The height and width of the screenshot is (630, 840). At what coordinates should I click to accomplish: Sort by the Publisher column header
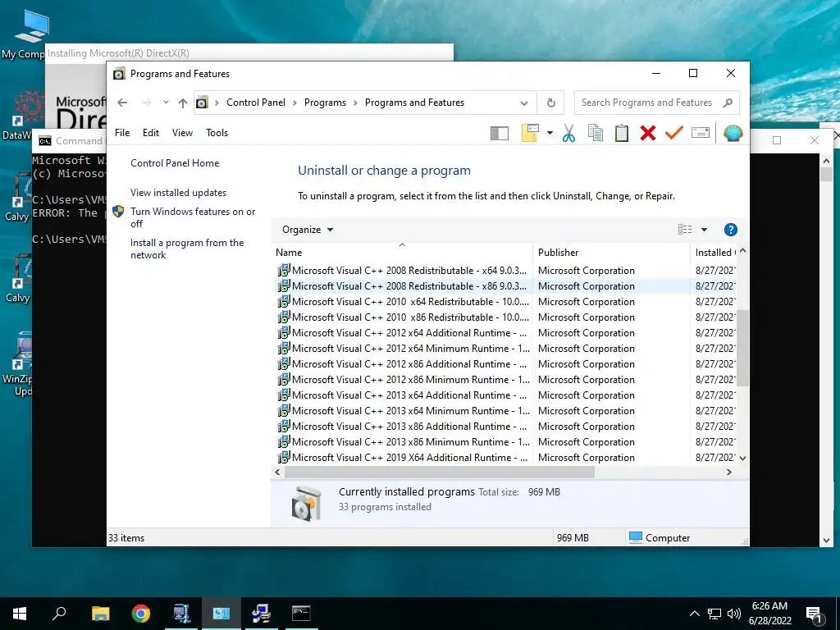pos(612,253)
